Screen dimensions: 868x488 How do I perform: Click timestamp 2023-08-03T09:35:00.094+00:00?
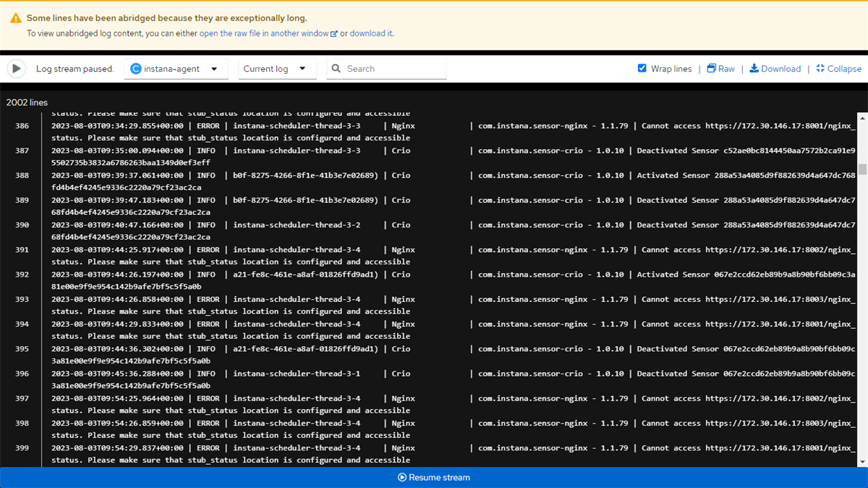(117, 151)
